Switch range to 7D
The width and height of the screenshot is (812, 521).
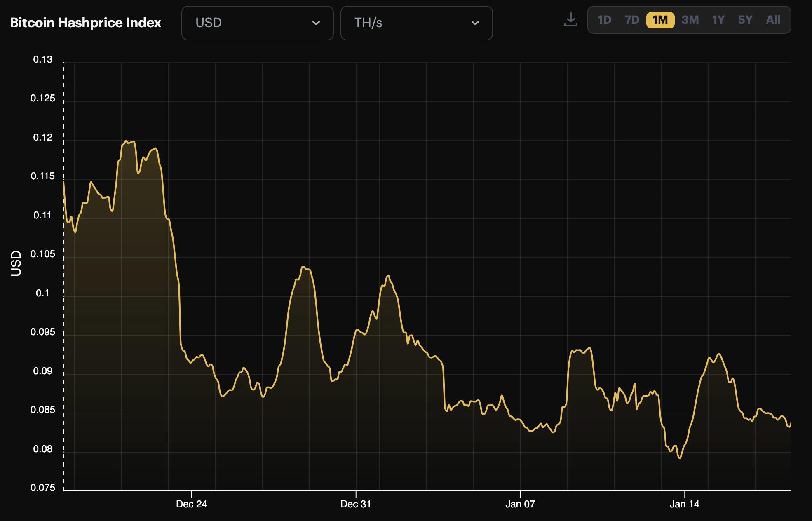(x=631, y=20)
